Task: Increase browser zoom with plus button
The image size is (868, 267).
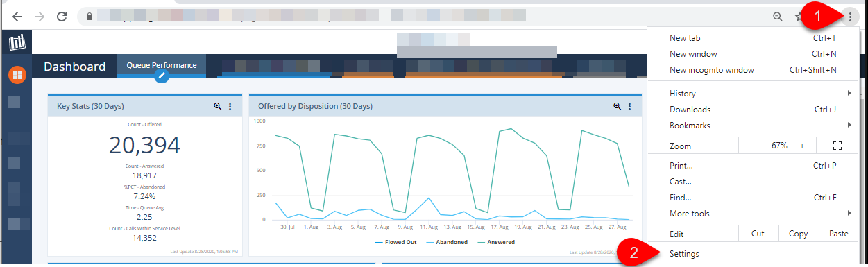Action: click(x=802, y=146)
